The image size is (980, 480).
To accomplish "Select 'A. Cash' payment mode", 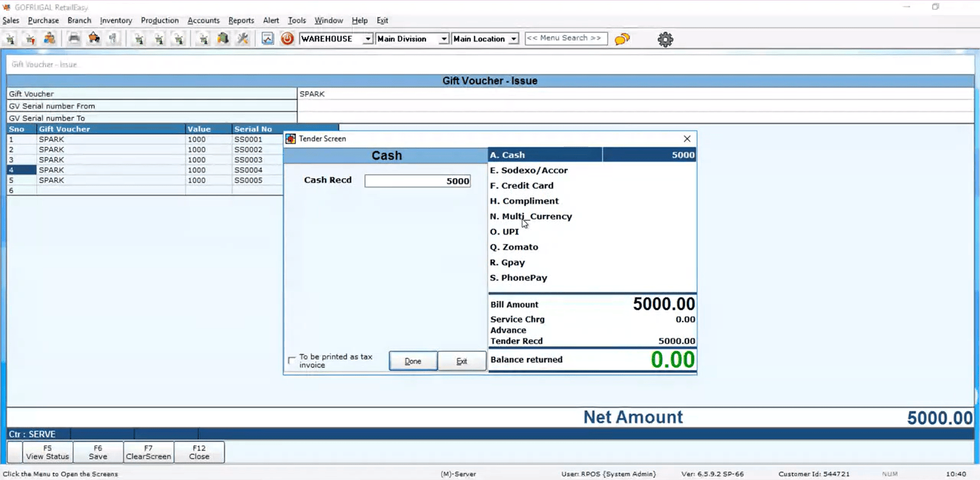I will 592,155.
